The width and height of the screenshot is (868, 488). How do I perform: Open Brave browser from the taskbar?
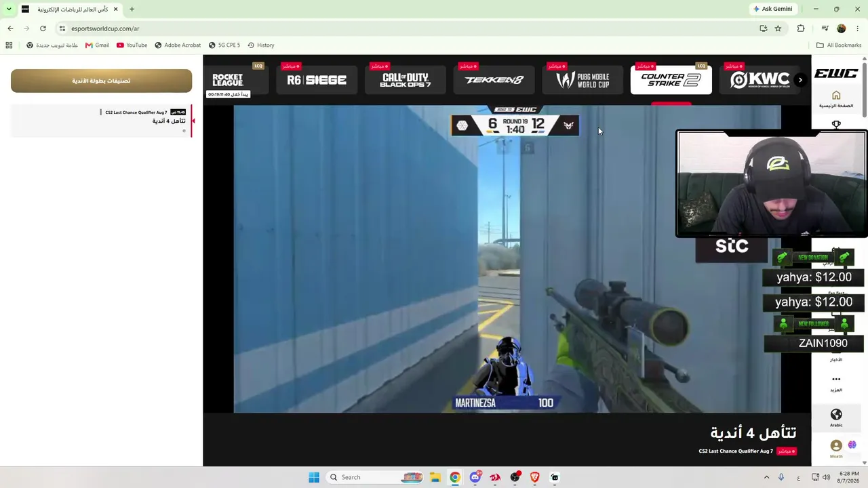pyautogui.click(x=534, y=477)
